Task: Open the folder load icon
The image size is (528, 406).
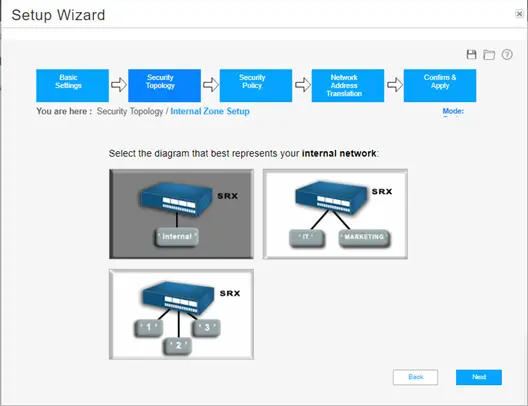Action: click(x=489, y=55)
